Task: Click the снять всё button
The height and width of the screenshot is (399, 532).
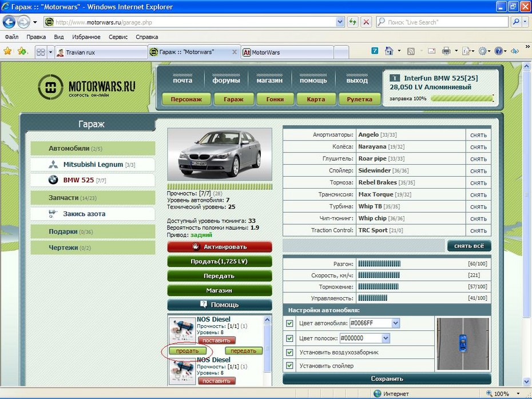Action: (x=469, y=246)
